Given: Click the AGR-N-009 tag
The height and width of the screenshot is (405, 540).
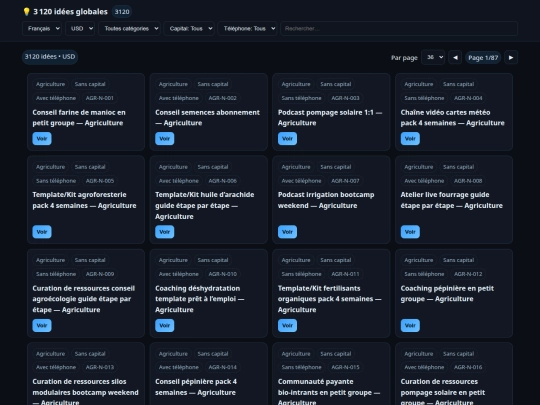Looking at the screenshot, I should pyautogui.click(x=100, y=274).
